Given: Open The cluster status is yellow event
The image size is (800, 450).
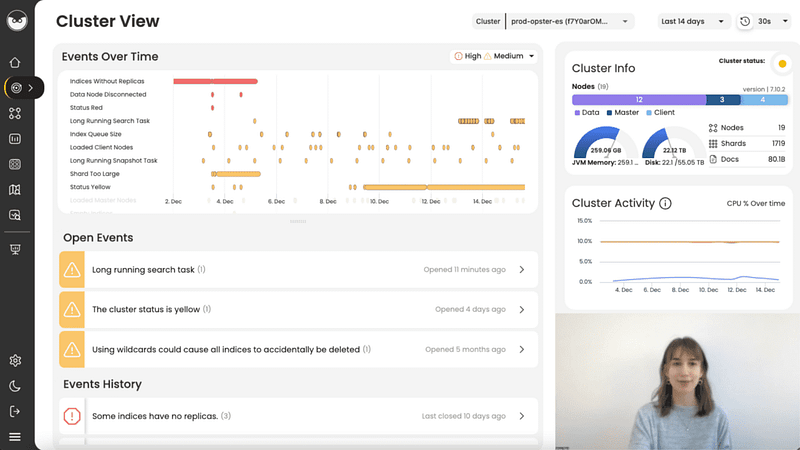Looking at the screenshot, I should click(x=298, y=309).
